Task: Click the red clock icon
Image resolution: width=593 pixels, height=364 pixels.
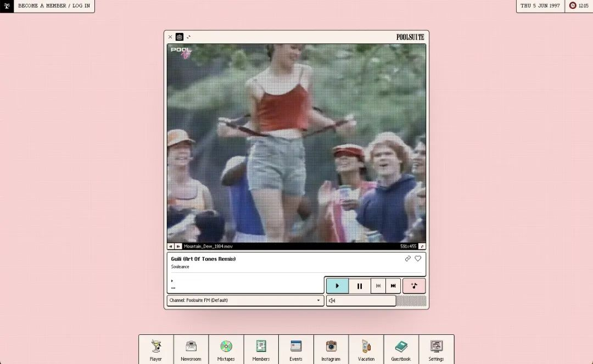Action: pos(573,5)
